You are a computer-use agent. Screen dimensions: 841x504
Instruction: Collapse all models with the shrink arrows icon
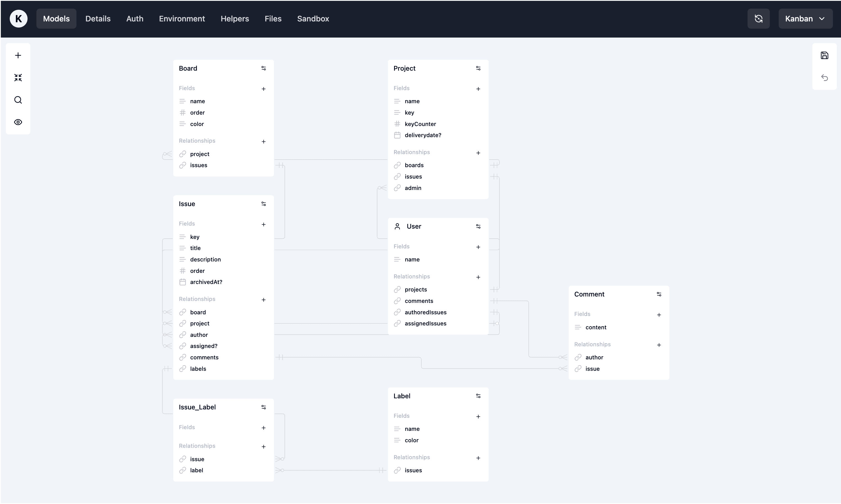pos(18,78)
